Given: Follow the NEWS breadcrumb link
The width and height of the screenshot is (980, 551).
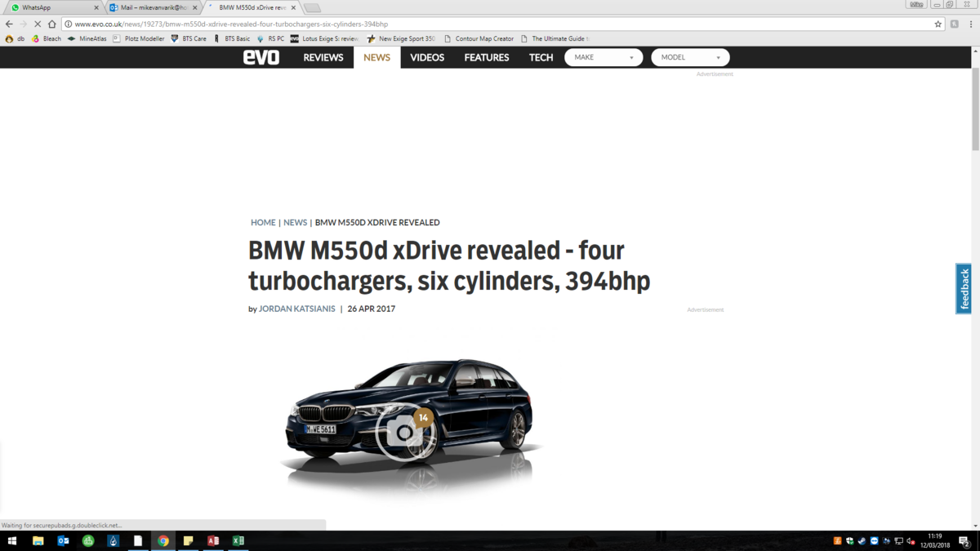Looking at the screenshot, I should 295,222.
